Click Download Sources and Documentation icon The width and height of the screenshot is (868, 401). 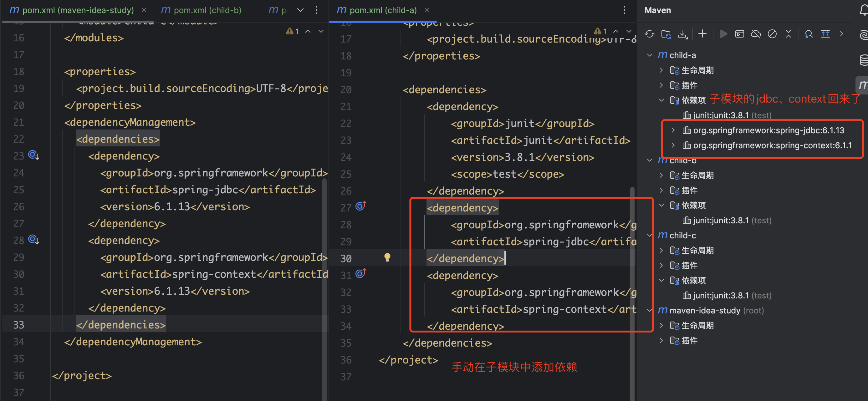[x=682, y=34]
